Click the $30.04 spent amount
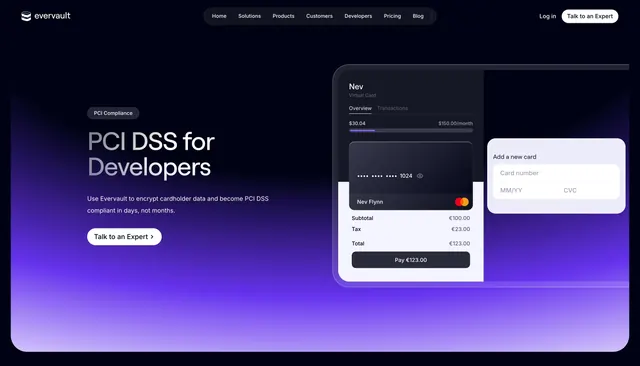 tap(357, 123)
